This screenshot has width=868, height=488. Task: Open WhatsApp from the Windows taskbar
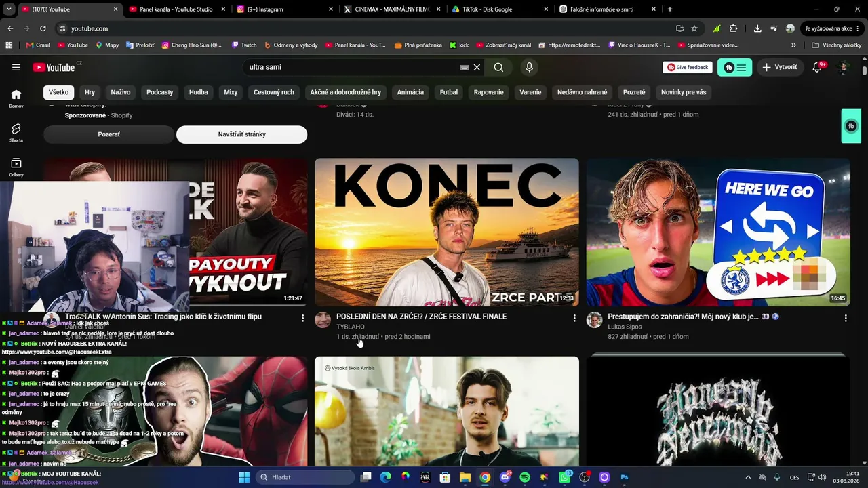coord(564,477)
